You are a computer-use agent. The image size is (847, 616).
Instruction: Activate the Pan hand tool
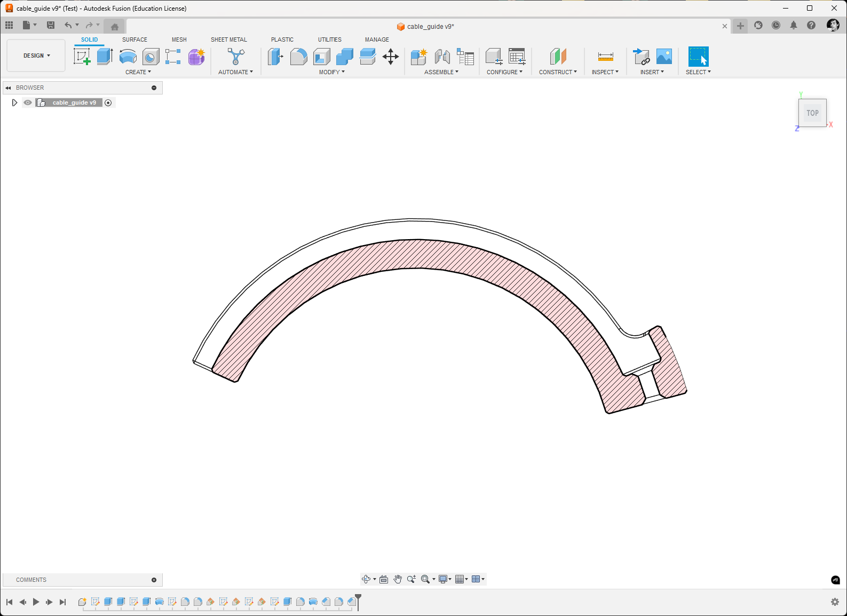coord(398,579)
